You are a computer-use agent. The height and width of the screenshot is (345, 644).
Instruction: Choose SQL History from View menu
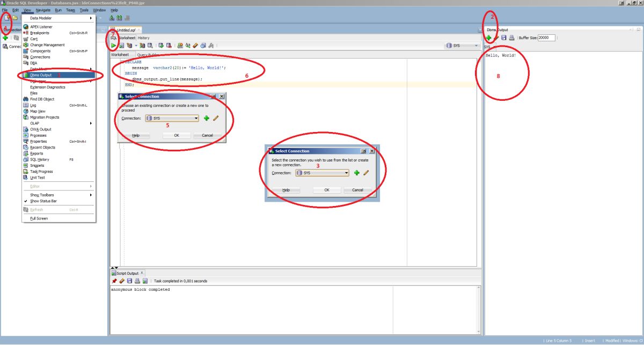pyautogui.click(x=58, y=159)
